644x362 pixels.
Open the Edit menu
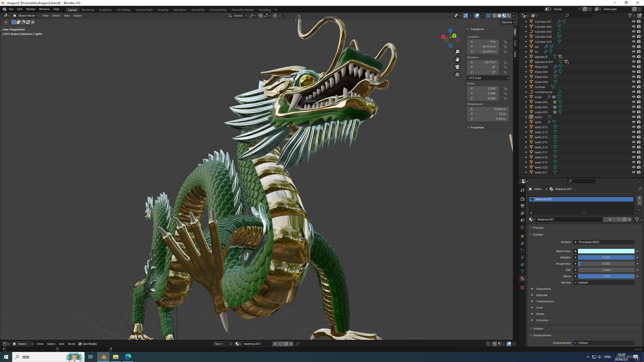20,9
